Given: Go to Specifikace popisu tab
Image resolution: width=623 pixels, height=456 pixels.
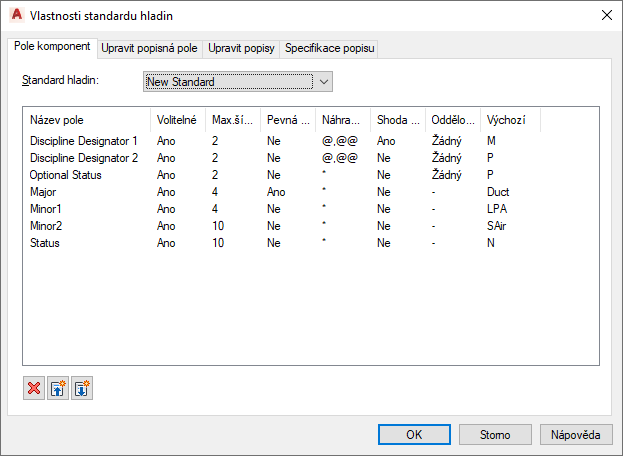Looking at the screenshot, I should point(330,48).
